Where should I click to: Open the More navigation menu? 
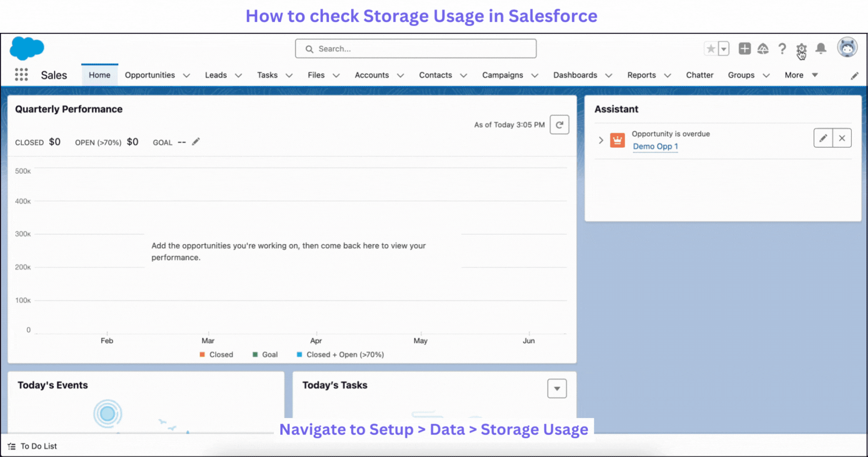click(801, 75)
